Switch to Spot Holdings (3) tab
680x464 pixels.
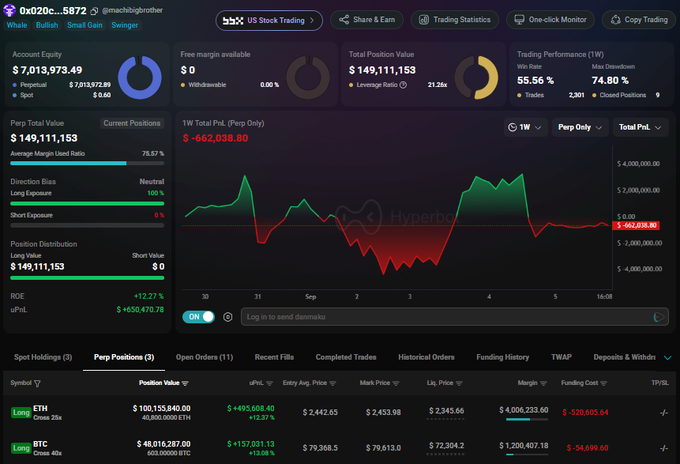pos(43,357)
